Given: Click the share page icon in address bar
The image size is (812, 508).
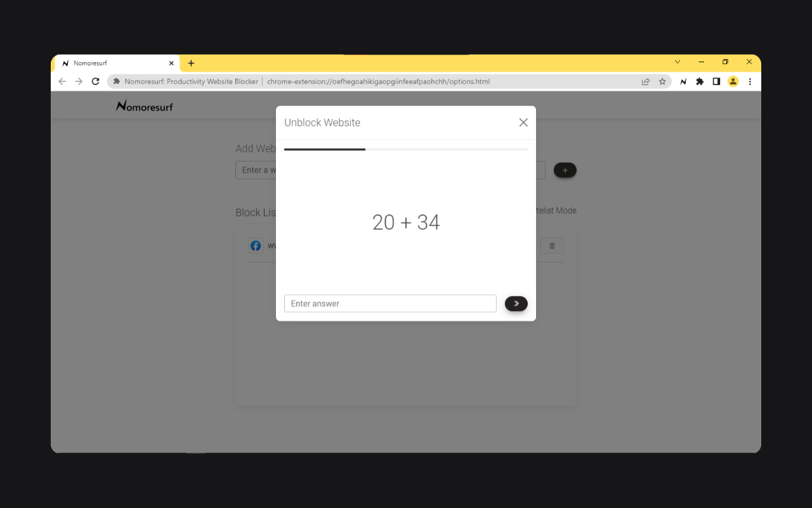Looking at the screenshot, I should click(646, 81).
